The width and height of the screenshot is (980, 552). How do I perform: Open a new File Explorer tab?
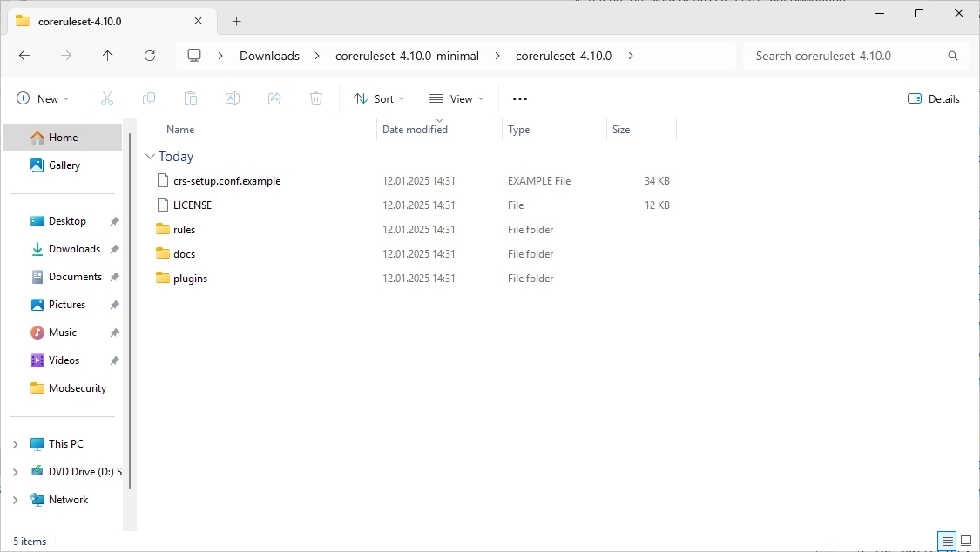(236, 21)
